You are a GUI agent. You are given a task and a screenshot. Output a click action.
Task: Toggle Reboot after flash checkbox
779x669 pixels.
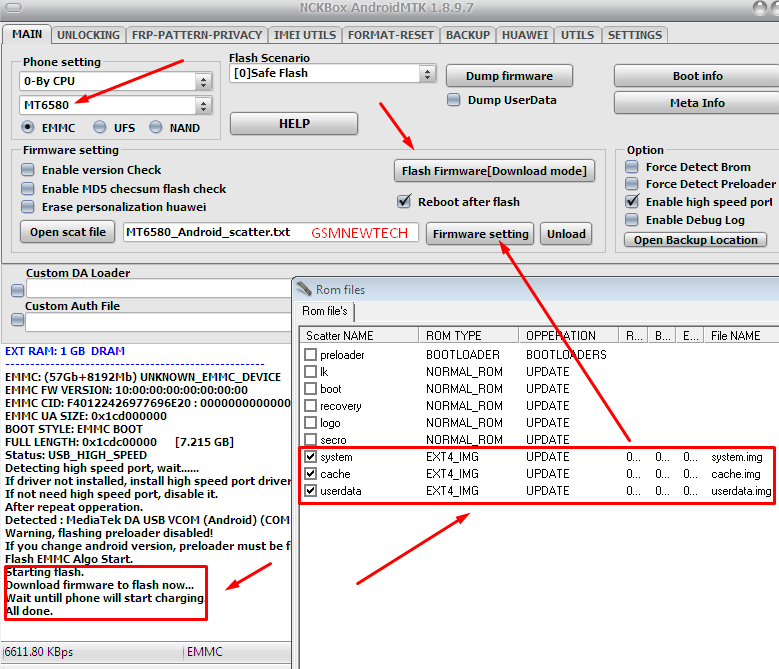[404, 201]
